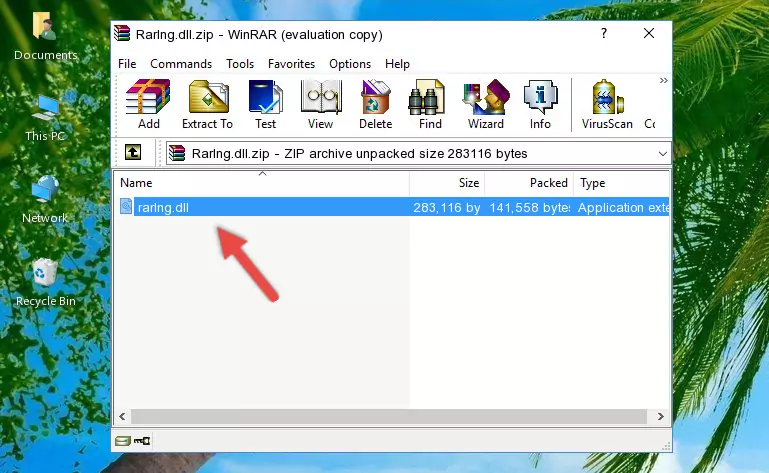Open the Tools menu

pyautogui.click(x=240, y=64)
